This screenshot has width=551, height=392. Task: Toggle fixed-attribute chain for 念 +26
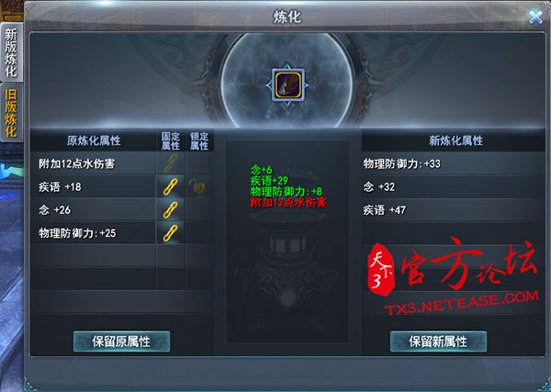tap(171, 209)
